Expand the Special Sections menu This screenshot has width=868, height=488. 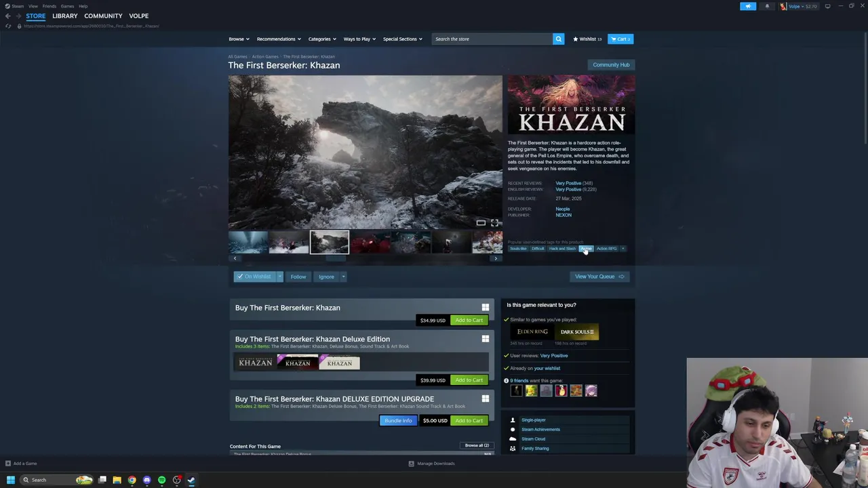pyautogui.click(x=402, y=39)
